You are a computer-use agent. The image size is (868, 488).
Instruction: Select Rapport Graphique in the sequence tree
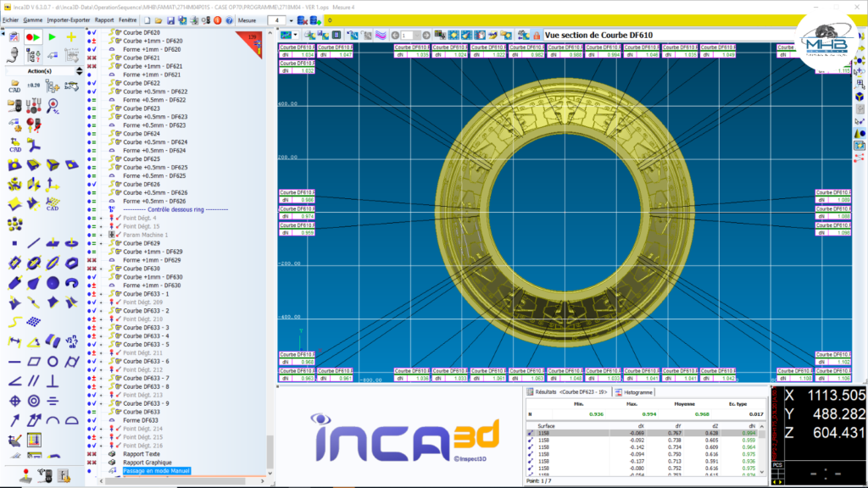point(146,462)
